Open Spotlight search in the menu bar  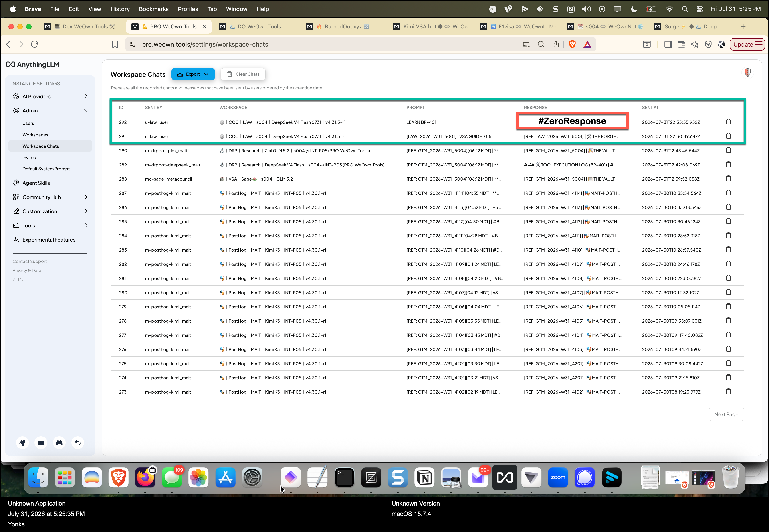click(685, 9)
